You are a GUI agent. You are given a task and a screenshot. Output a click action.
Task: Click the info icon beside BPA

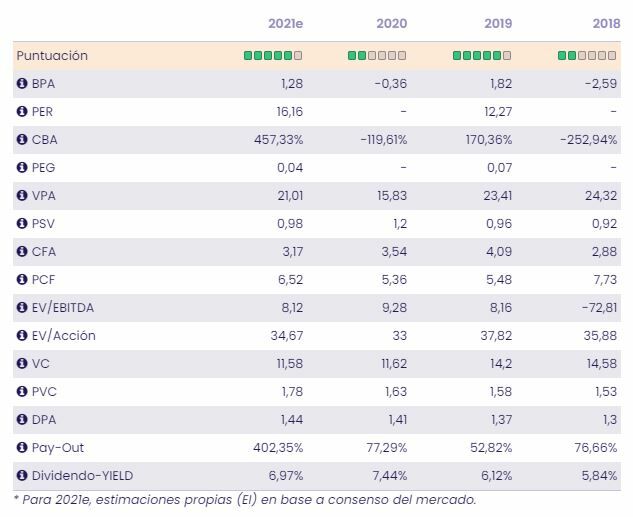coord(21,84)
